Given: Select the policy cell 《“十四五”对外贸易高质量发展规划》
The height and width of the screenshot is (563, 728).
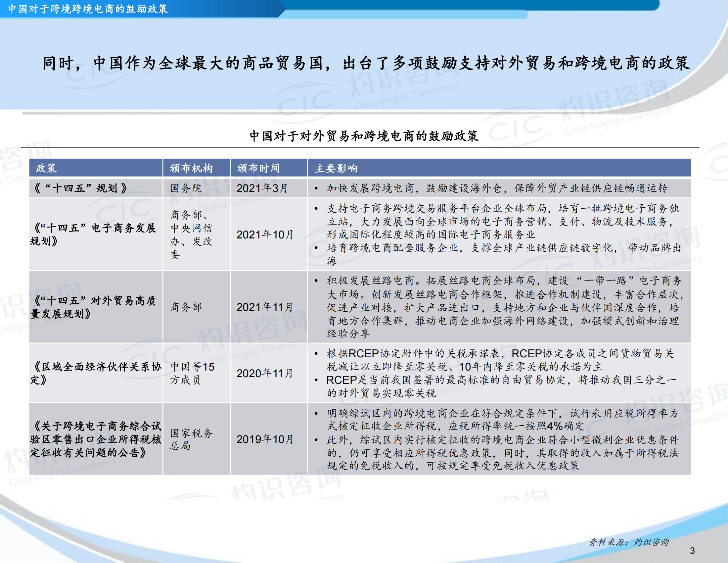Looking at the screenshot, I should 96,307.
